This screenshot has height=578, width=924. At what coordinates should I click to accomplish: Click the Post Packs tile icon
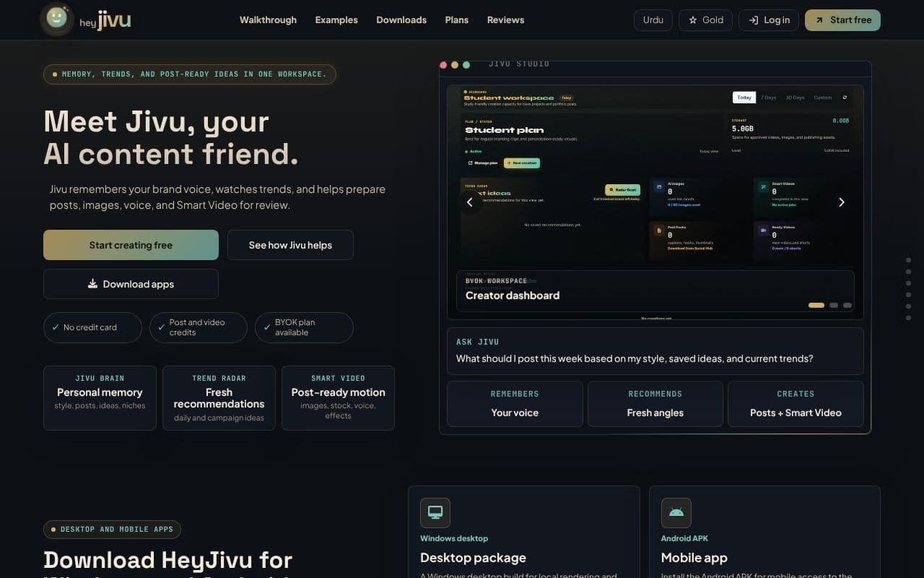[x=659, y=230]
